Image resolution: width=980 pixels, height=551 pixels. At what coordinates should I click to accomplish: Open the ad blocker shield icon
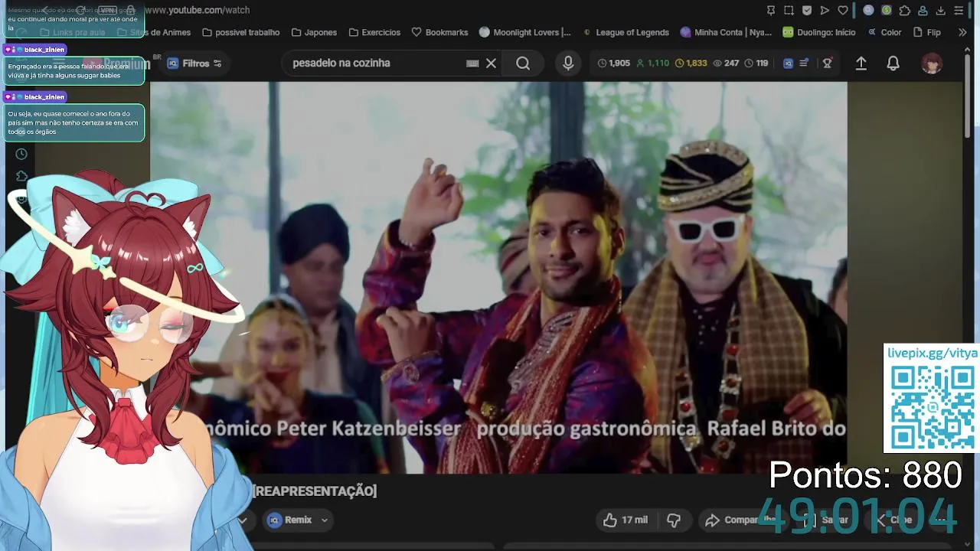(x=807, y=10)
